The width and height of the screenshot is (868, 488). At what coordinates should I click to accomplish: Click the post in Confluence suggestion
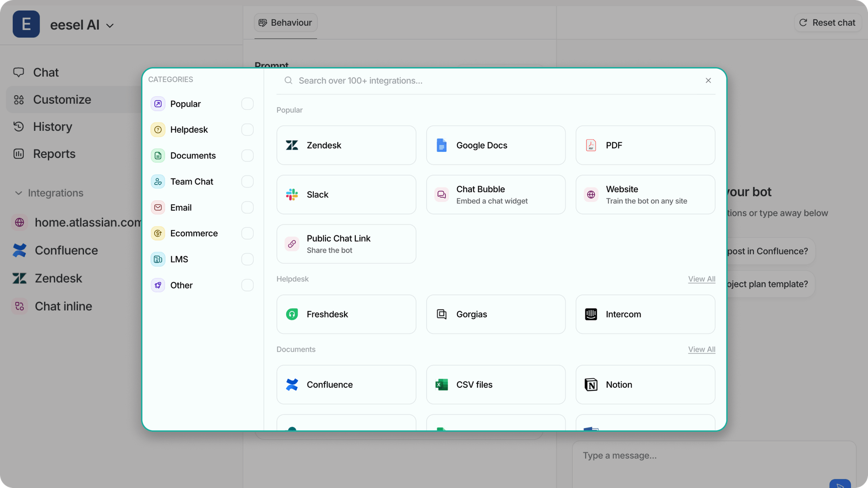[770, 251]
